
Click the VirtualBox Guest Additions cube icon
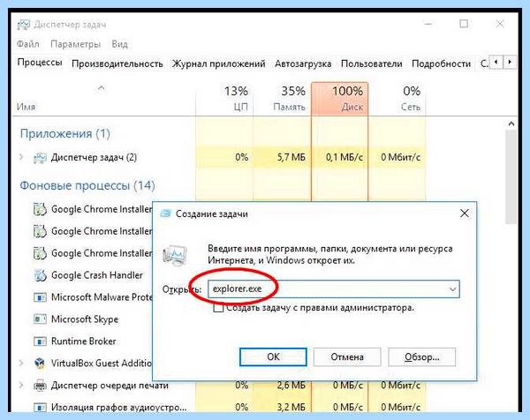pyautogui.click(x=40, y=363)
